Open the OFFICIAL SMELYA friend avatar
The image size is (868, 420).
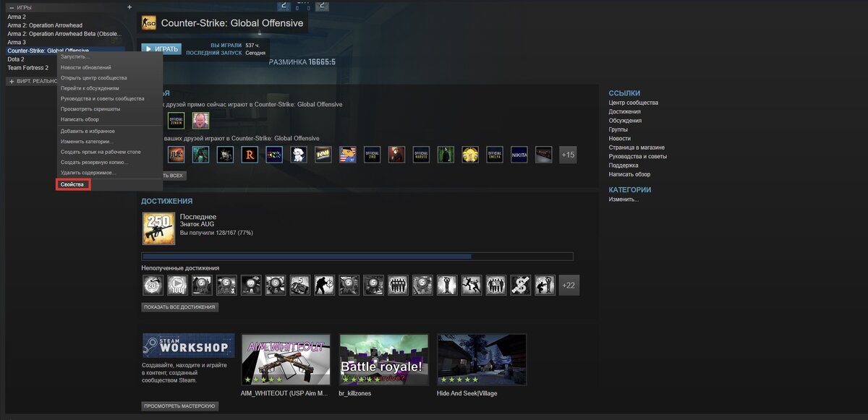pyautogui.click(x=495, y=155)
